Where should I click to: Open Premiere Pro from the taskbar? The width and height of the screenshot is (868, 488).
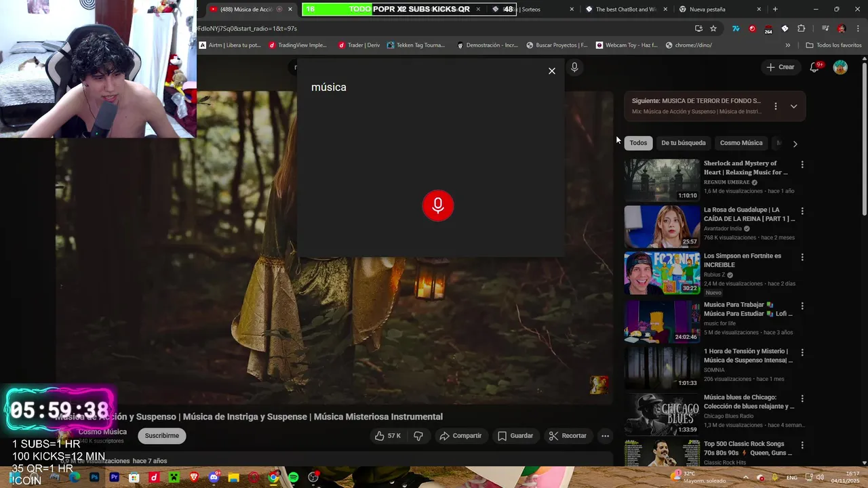click(114, 478)
